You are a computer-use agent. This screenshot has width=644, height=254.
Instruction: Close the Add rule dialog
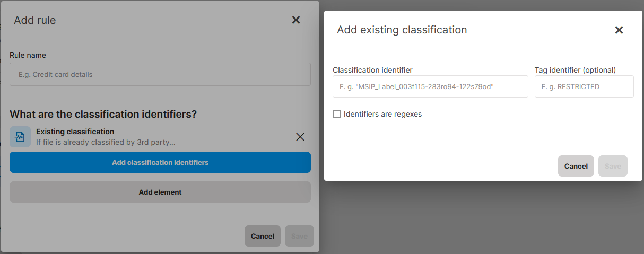[x=296, y=20]
